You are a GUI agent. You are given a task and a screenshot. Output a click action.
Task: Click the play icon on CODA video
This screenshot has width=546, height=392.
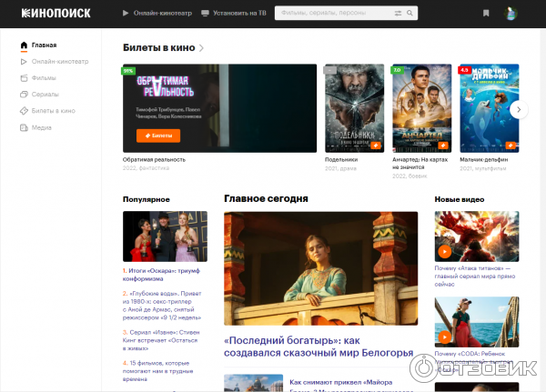click(x=444, y=337)
